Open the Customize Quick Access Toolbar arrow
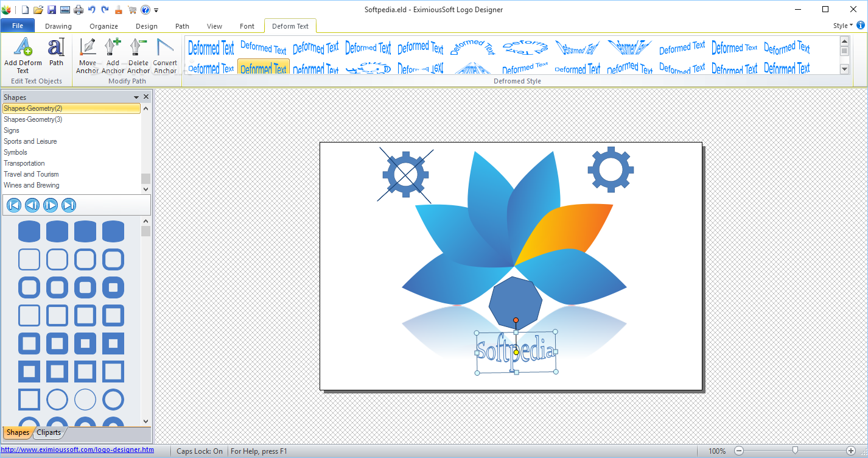Viewport: 868px width, 458px height. click(x=156, y=10)
